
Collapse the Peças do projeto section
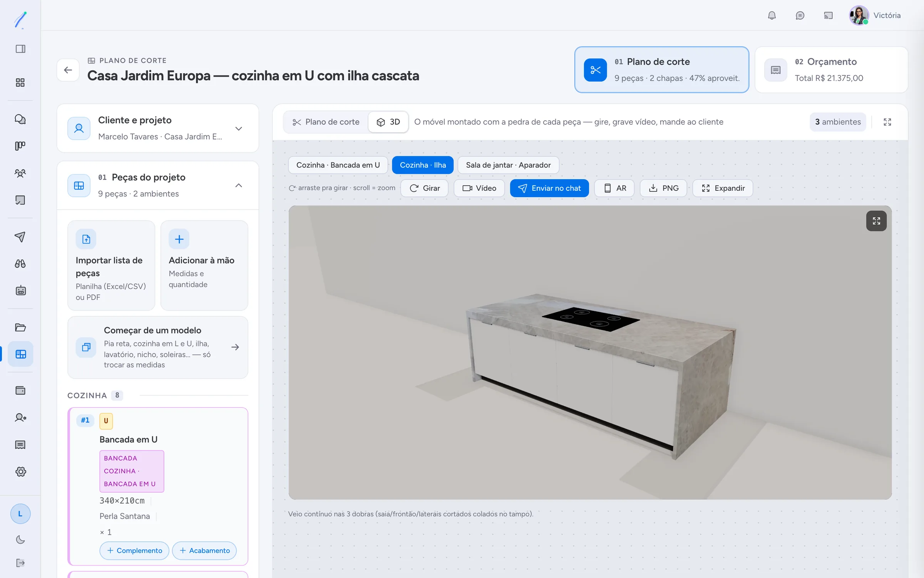pos(158,185)
